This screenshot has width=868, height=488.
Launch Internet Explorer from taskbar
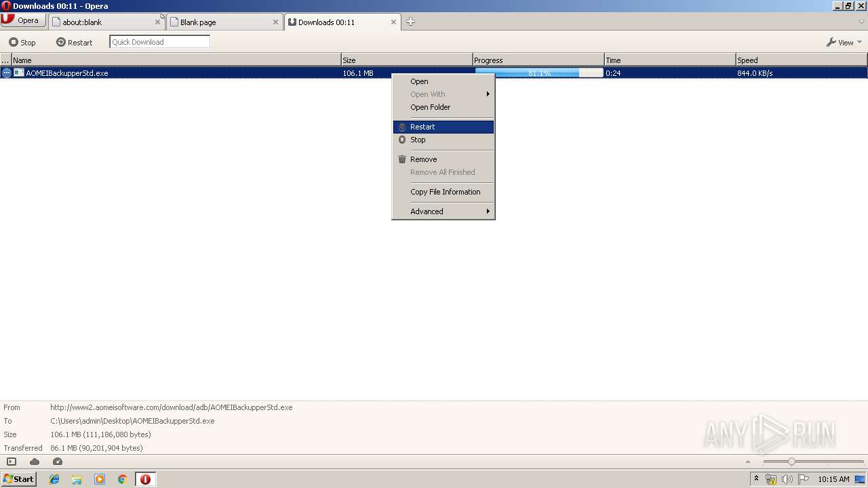pyautogui.click(x=54, y=479)
